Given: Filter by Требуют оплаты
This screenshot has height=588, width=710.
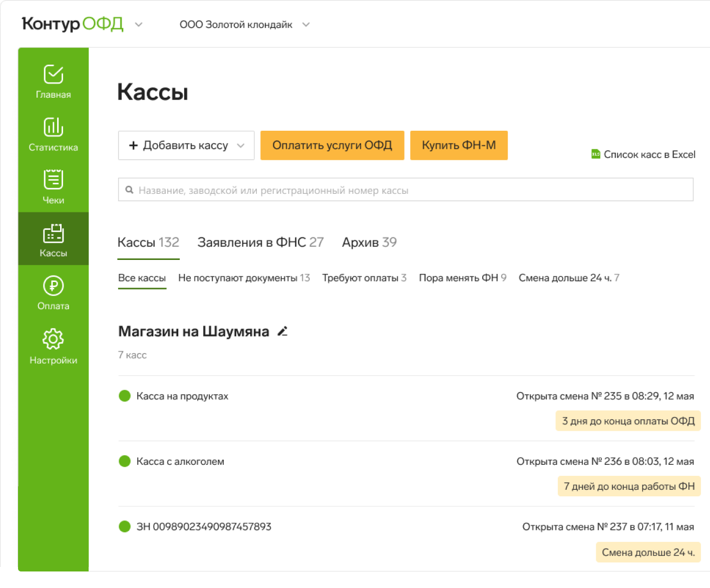Looking at the screenshot, I should pyautogui.click(x=364, y=278).
